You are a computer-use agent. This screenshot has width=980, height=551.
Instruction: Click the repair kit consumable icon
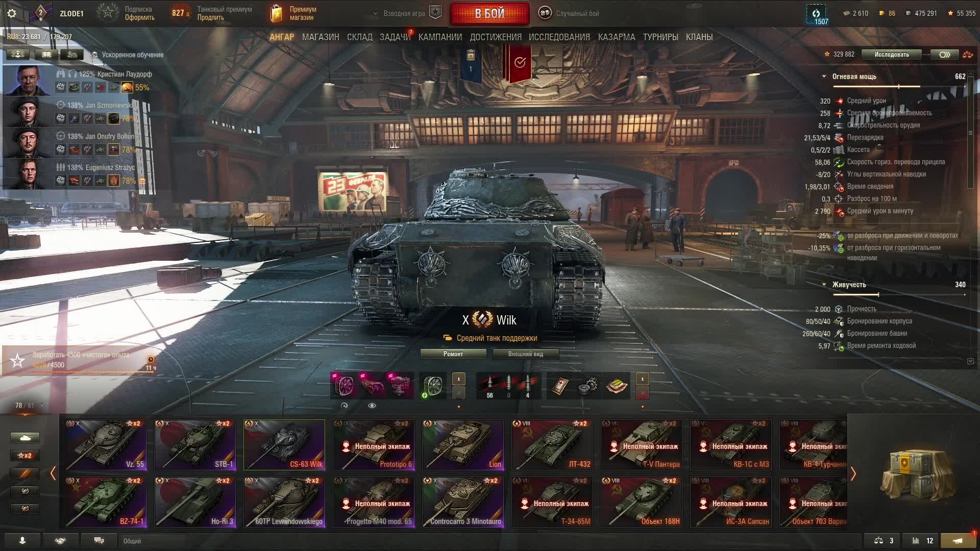coord(589,386)
